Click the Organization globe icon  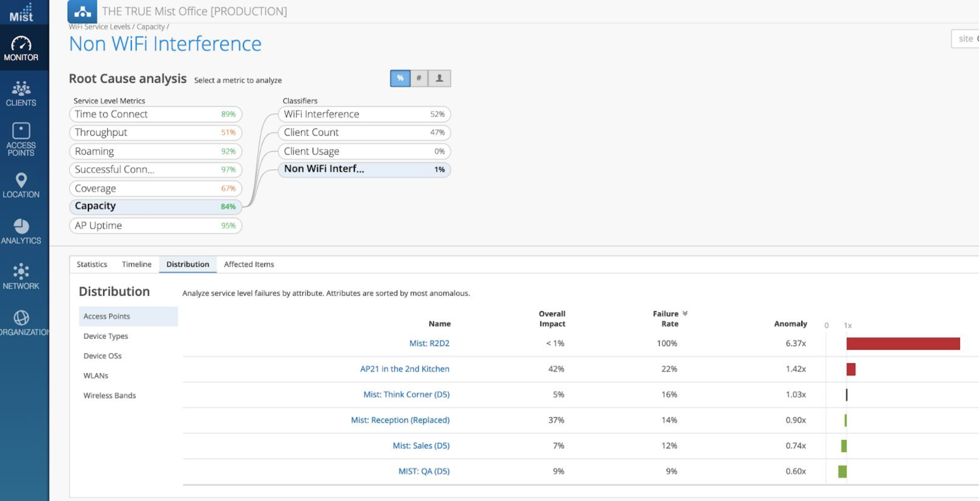pos(21,318)
